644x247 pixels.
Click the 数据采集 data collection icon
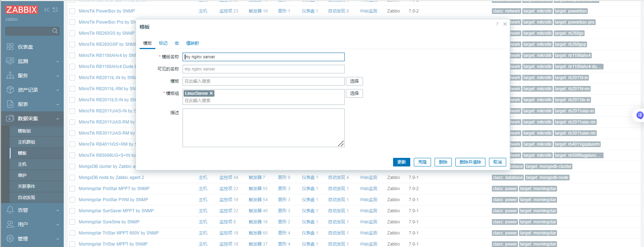(x=10, y=118)
